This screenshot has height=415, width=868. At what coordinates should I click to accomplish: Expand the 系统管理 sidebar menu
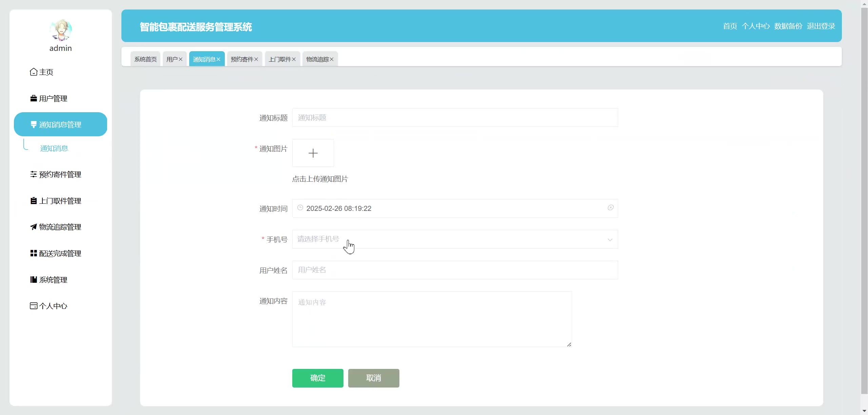tap(53, 280)
